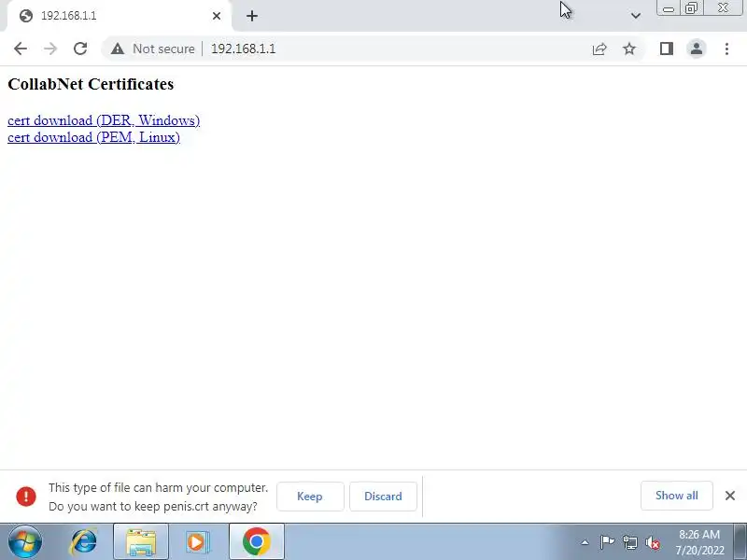This screenshot has height=560, width=747.
Task: Restore down the Chrome window
Action: [x=691, y=8]
